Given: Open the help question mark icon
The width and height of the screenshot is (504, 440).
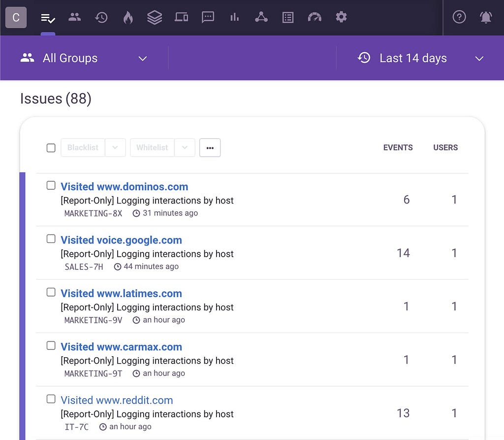Looking at the screenshot, I should [x=459, y=17].
